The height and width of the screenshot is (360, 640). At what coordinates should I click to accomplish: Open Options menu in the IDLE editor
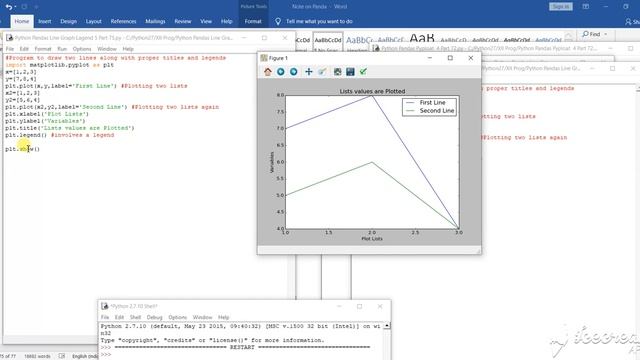click(82, 49)
